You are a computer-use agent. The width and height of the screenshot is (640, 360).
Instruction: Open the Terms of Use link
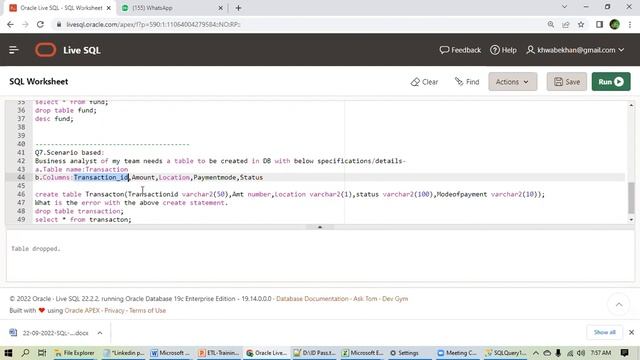tap(147, 311)
